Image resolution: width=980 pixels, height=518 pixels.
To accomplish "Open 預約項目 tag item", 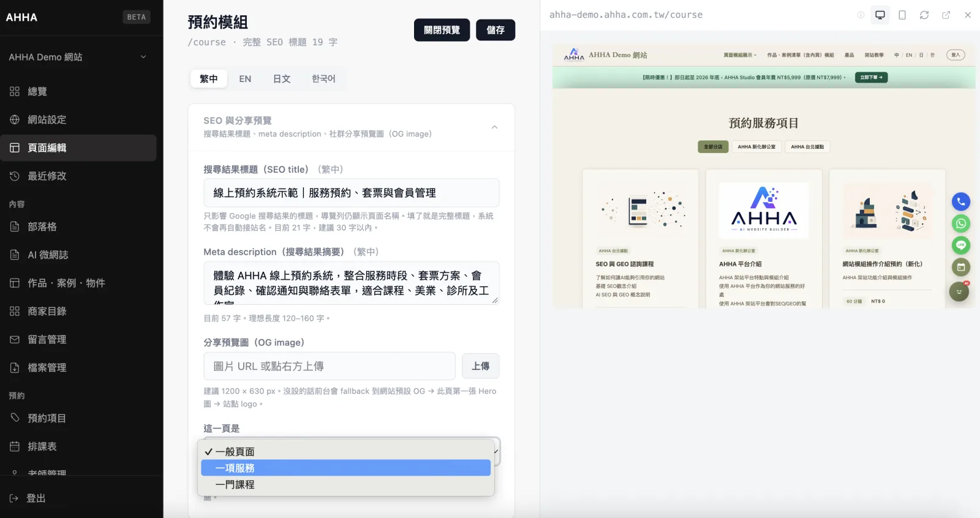I will (78, 418).
